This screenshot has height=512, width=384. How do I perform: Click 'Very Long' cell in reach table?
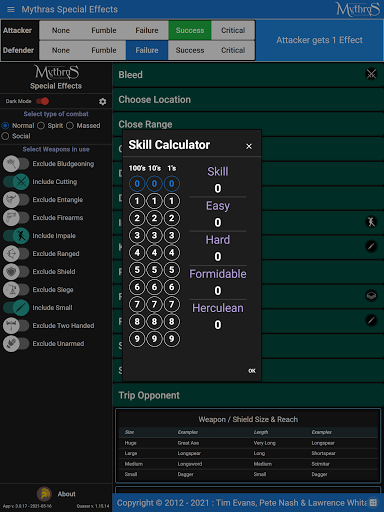(264, 443)
